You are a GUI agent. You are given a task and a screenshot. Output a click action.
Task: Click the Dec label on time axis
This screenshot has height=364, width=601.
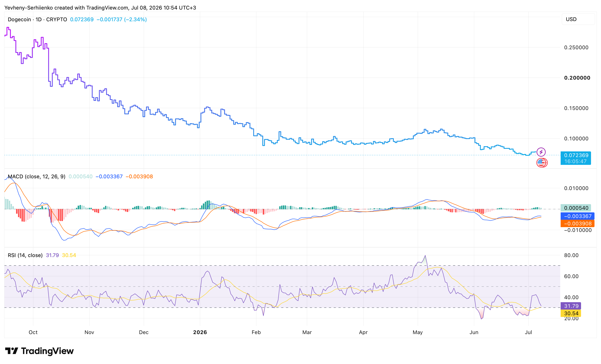pyautogui.click(x=144, y=332)
